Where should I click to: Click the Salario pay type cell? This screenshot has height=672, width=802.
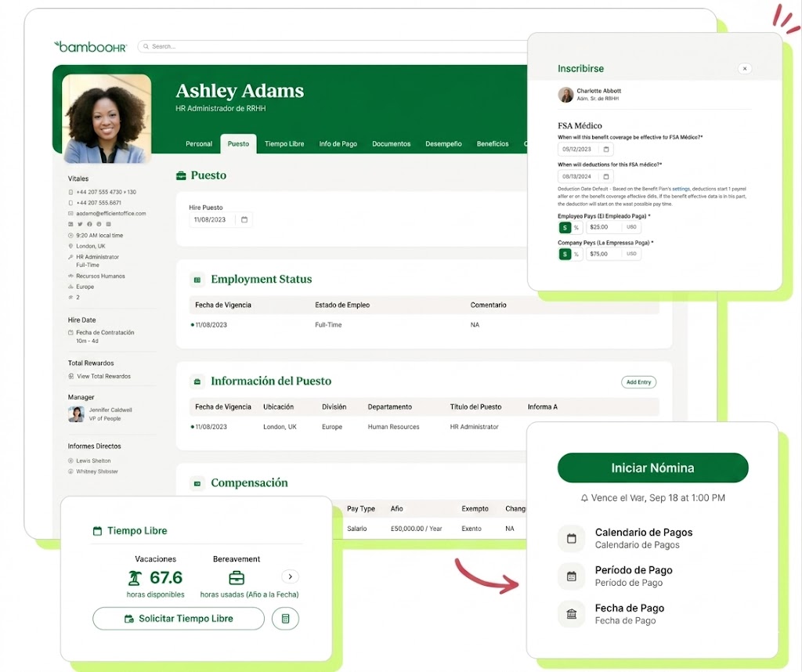click(357, 529)
